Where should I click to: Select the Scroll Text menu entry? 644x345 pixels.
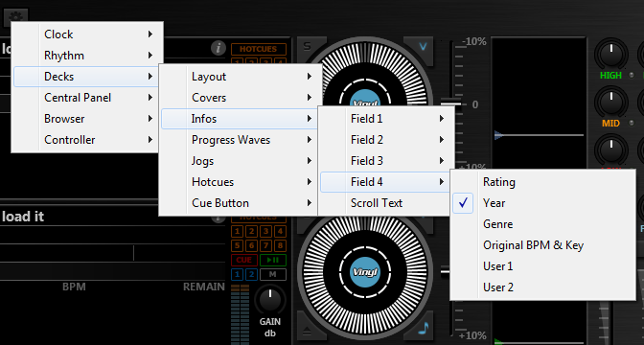click(386, 203)
